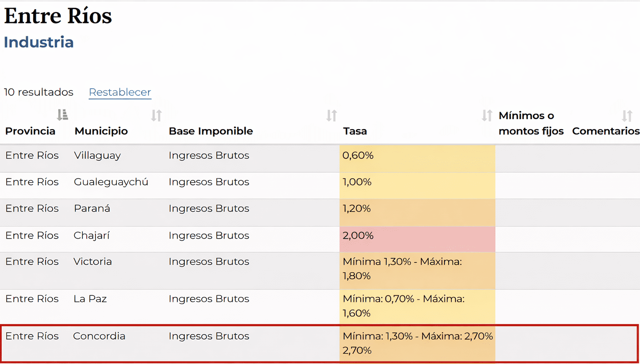
Task: Click the red 2,00% rate cell for Chajarí
Action: coord(417,236)
